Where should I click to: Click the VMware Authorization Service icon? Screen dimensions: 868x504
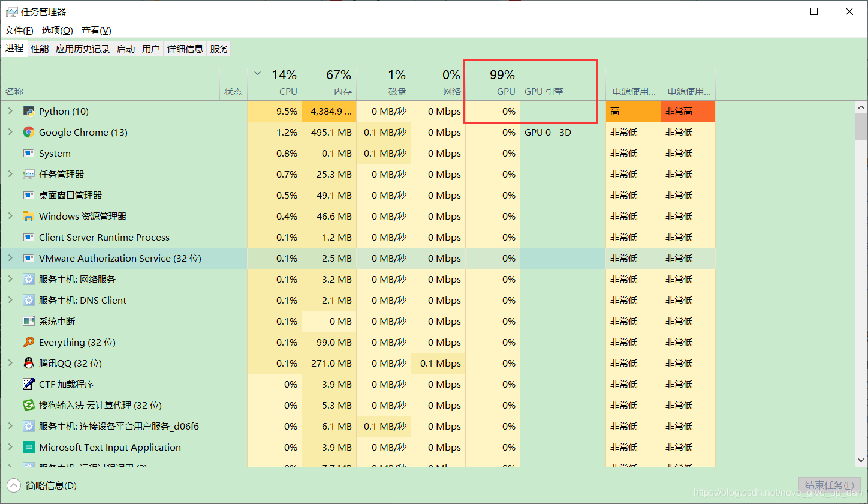(x=28, y=258)
